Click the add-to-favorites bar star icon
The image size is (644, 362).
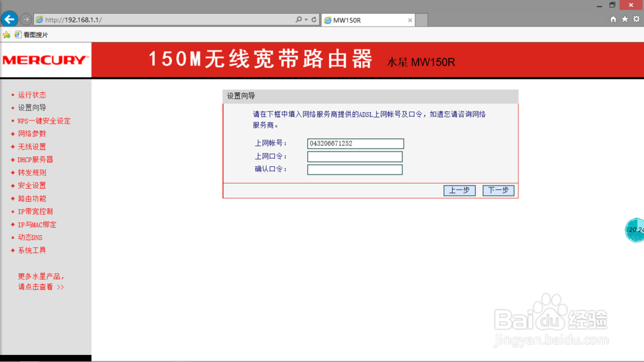tap(6, 35)
